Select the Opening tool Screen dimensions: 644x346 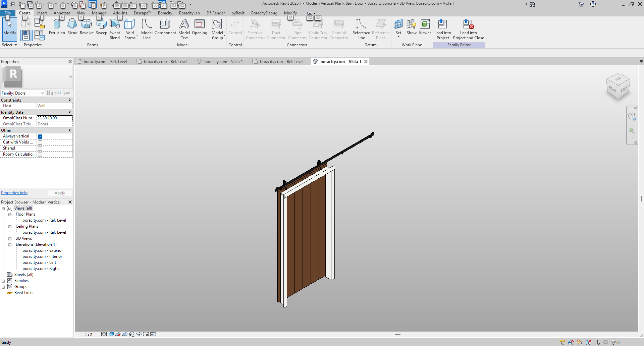pos(200,27)
